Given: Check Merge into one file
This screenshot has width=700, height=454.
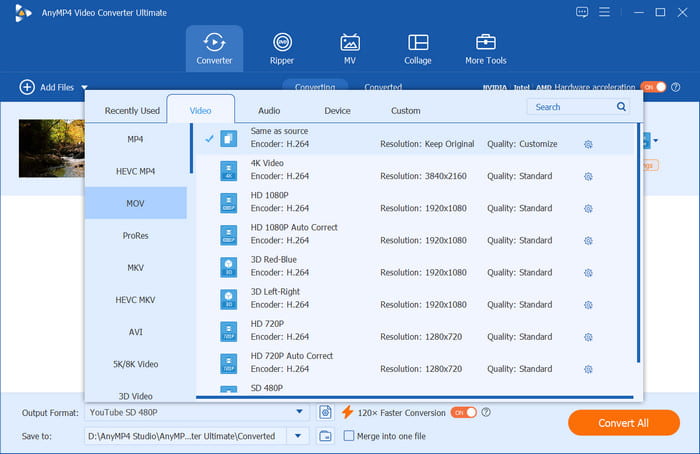Looking at the screenshot, I should pyautogui.click(x=349, y=436).
